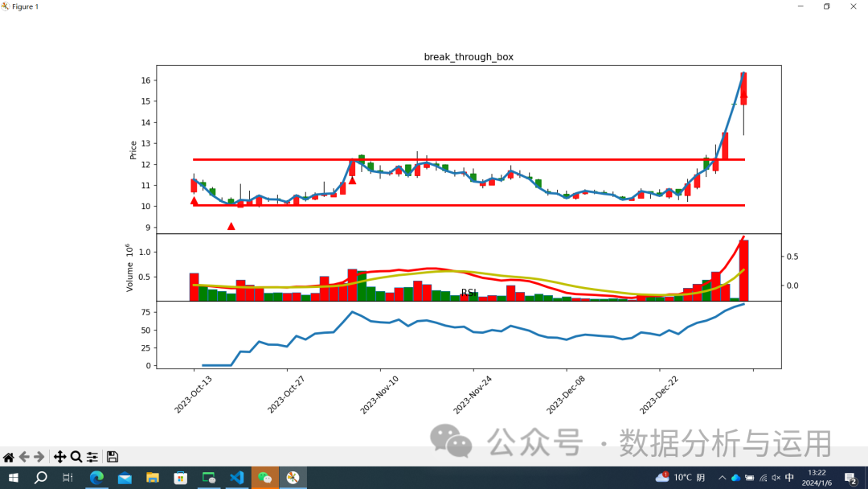The image size is (868, 489).
Task: Click the RSI label in the volume panel
Action: pos(469,293)
